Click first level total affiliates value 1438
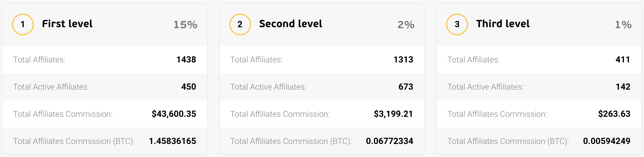 [x=186, y=59]
